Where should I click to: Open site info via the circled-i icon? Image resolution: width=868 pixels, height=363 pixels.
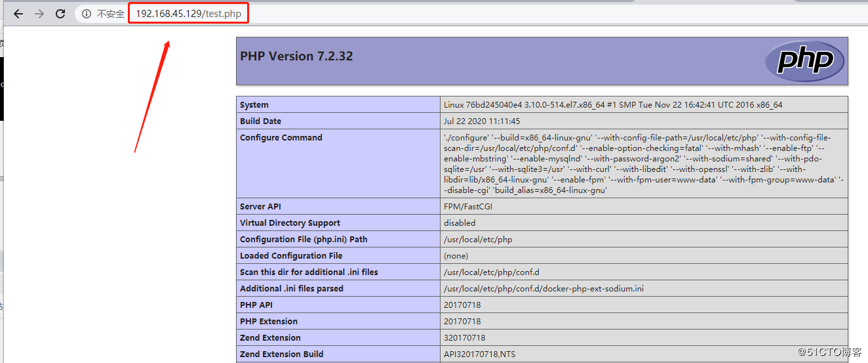point(86,14)
